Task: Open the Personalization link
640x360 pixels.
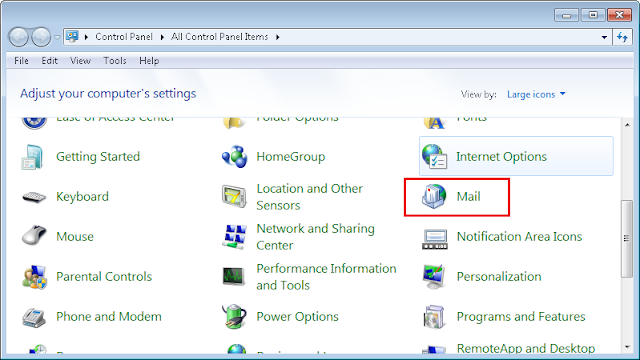Action: coord(499,277)
